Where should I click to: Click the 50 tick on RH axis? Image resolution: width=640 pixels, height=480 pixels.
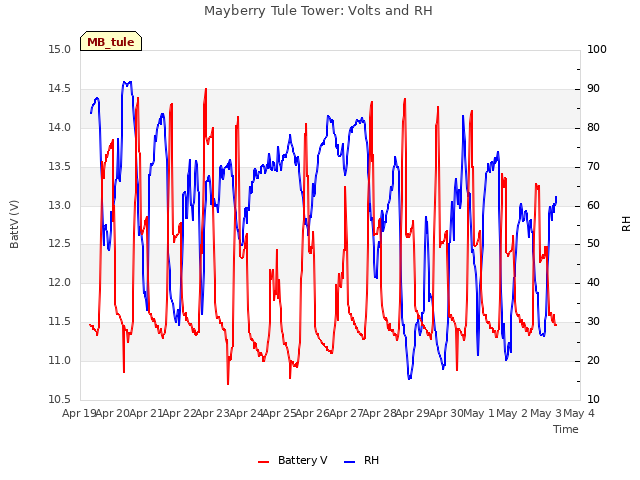coord(593,244)
